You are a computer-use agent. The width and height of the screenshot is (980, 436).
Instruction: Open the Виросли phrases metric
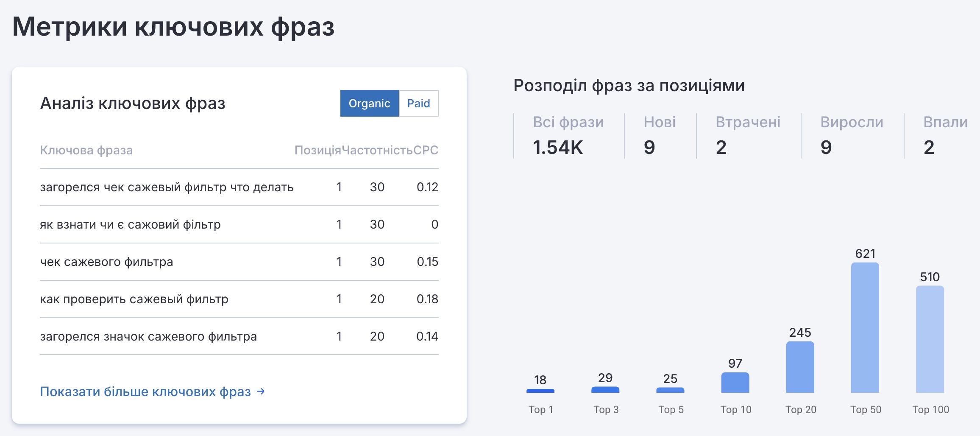pos(852,136)
